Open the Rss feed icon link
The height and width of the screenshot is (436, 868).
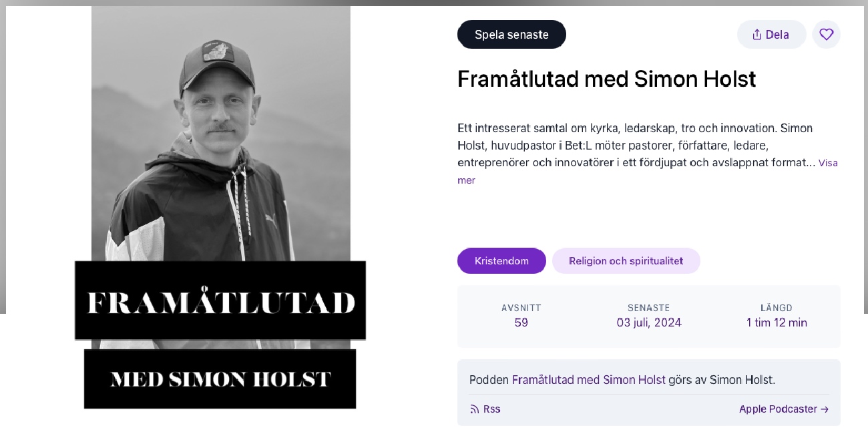(485, 409)
